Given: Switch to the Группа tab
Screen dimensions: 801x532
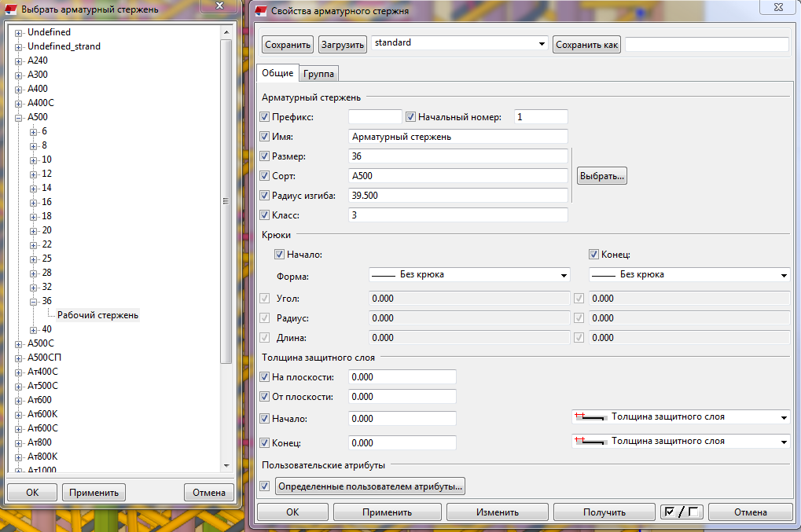Looking at the screenshot, I should pyautogui.click(x=319, y=74).
